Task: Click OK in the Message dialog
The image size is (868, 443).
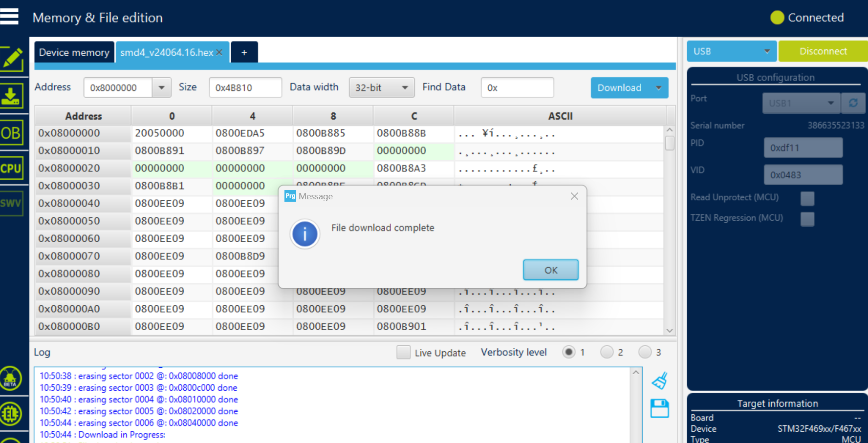Action: (x=551, y=270)
